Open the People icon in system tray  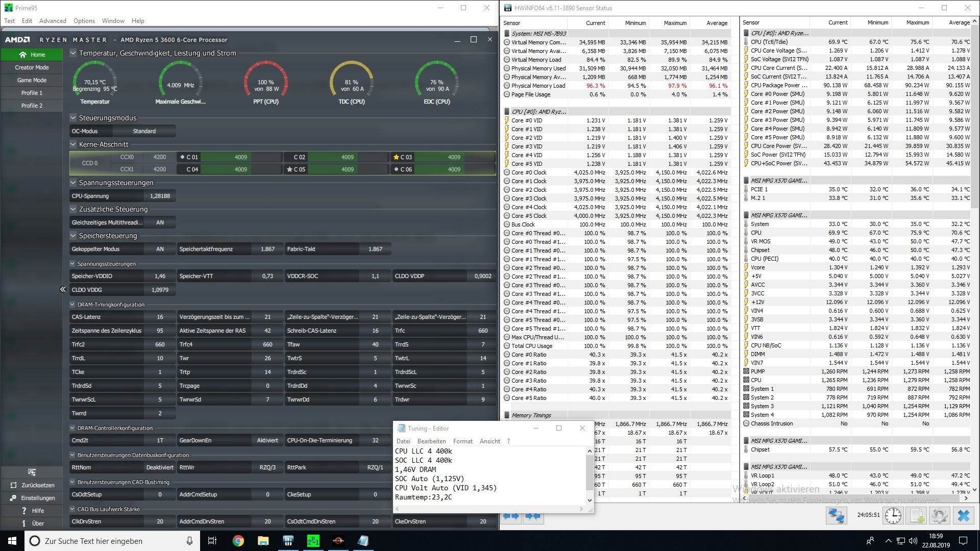coord(870,541)
